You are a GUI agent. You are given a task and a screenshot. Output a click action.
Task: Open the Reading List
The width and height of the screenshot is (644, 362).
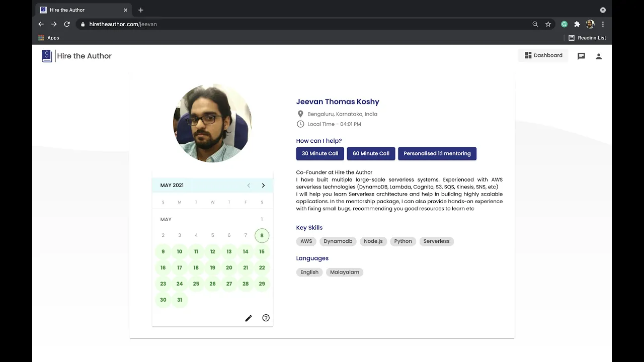pyautogui.click(x=587, y=38)
